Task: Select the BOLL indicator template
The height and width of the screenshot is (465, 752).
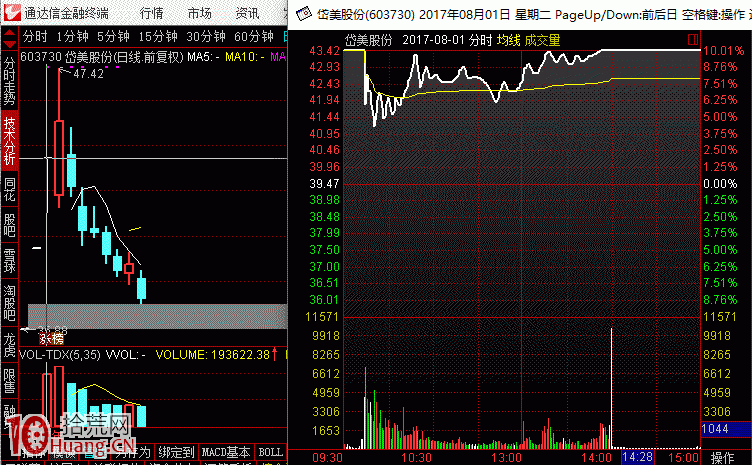Action: [270, 452]
